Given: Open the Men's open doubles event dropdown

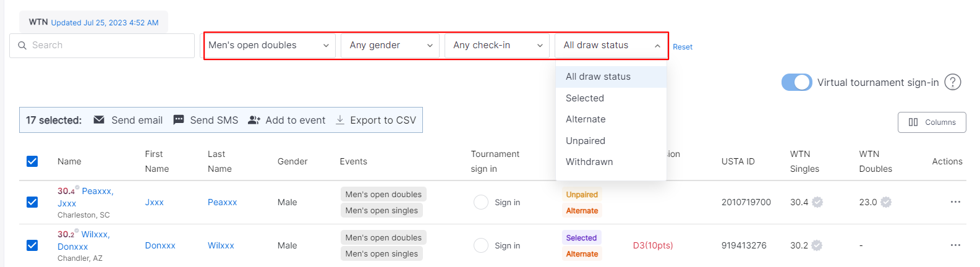Looking at the screenshot, I should click(x=270, y=45).
